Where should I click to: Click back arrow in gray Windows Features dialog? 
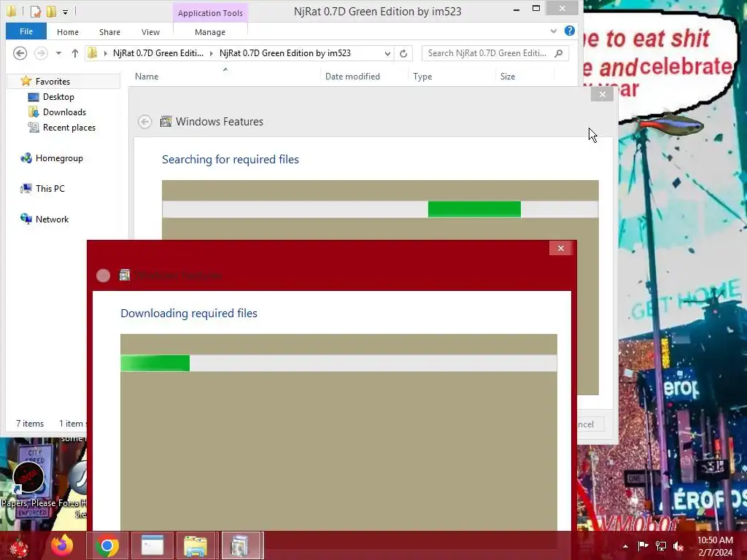[145, 122]
